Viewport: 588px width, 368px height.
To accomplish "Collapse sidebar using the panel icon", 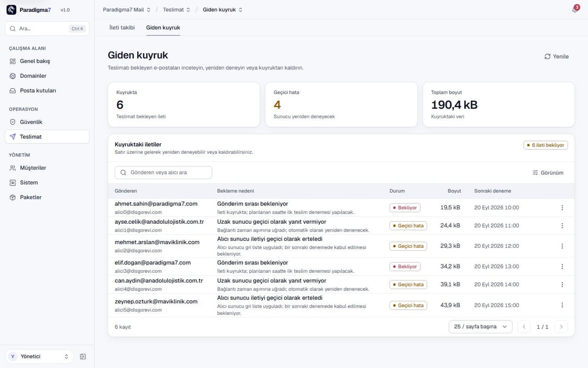I will [x=83, y=357].
